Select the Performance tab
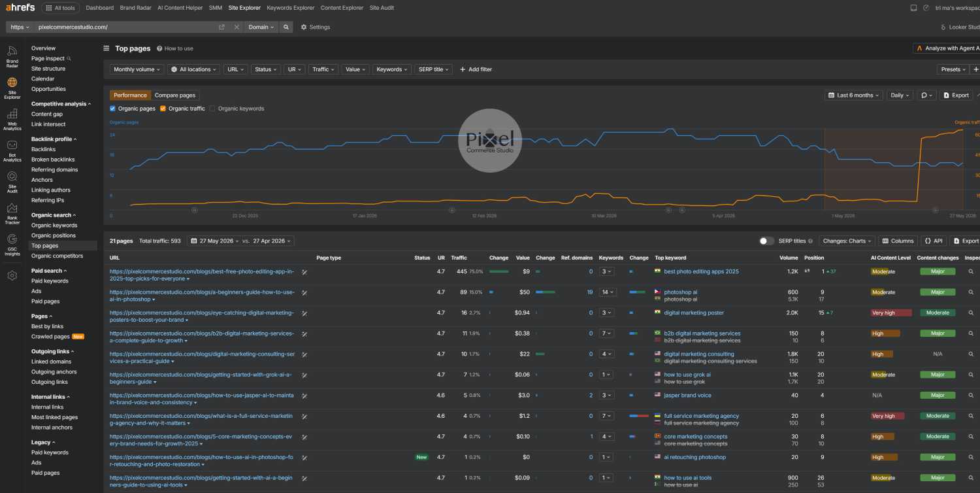 [131, 95]
